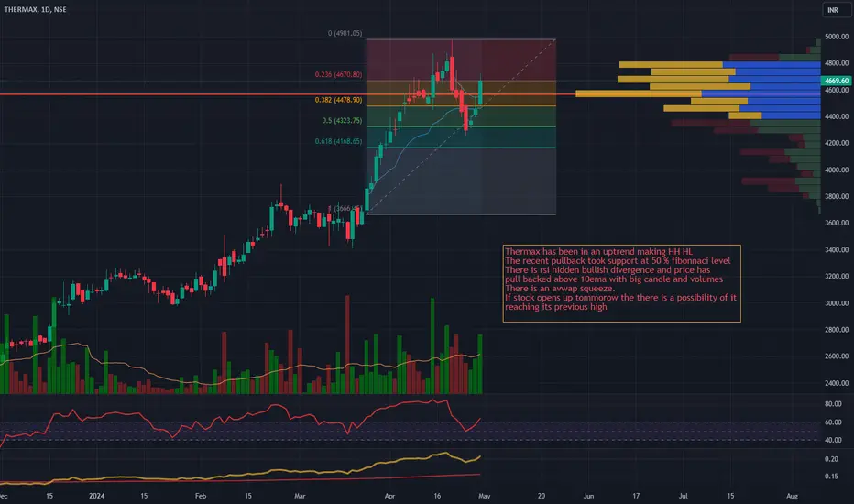Click the 2400.00 price axis label
The image size is (854, 504).
pos(837,383)
